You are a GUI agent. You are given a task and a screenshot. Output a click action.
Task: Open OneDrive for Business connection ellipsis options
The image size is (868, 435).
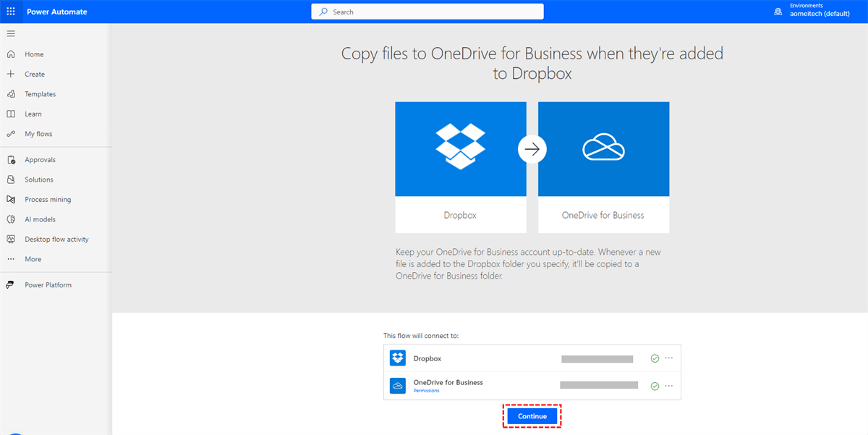[669, 386]
